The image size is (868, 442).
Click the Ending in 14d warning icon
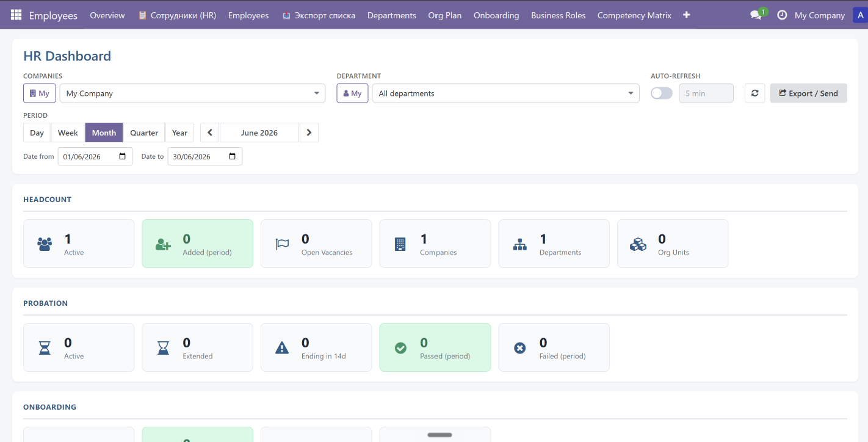click(x=282, y=348)
